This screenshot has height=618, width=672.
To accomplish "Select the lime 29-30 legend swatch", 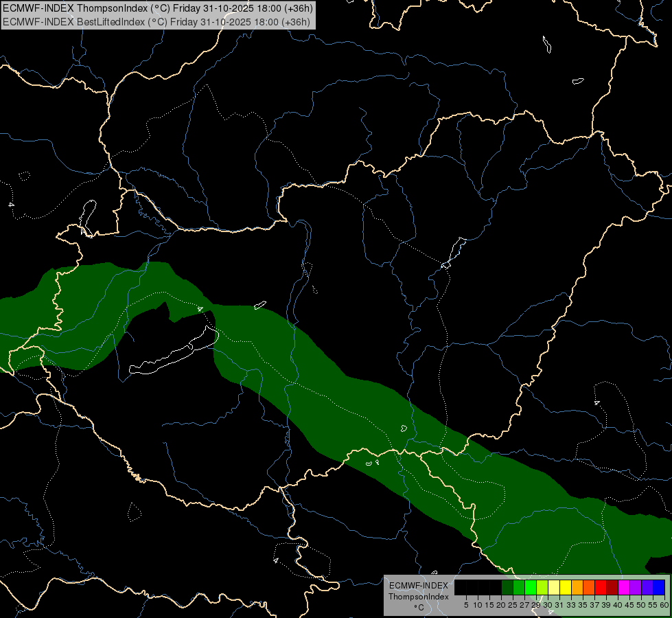I will (542, 587).
